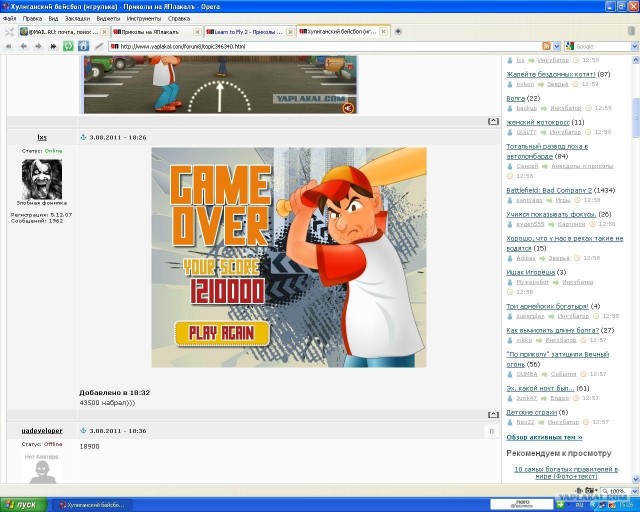
Task: Click the mute sound icon in the game
Action: click(348, 108)
